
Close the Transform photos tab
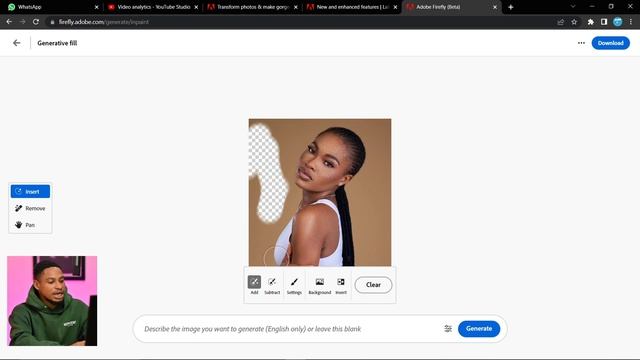click(296, 7)
